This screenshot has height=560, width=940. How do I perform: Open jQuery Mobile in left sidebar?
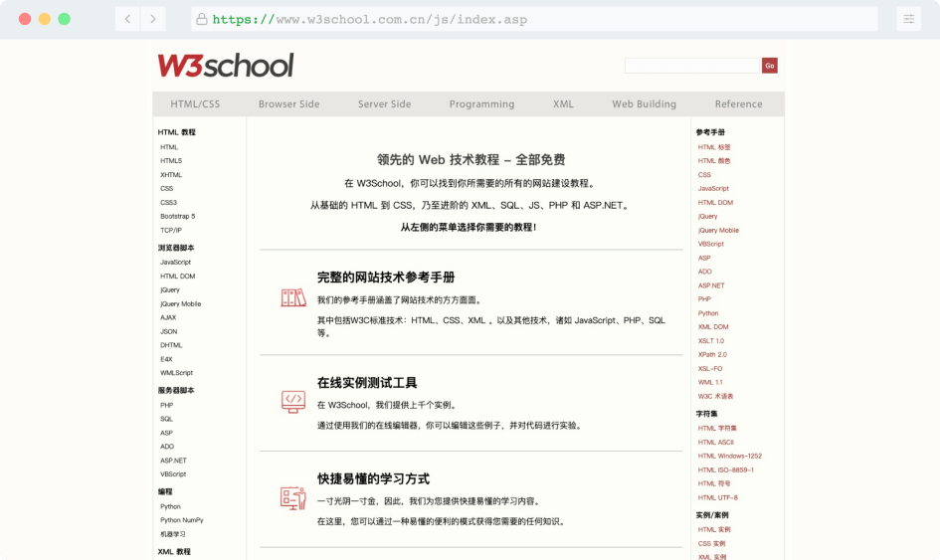(180, 303)
